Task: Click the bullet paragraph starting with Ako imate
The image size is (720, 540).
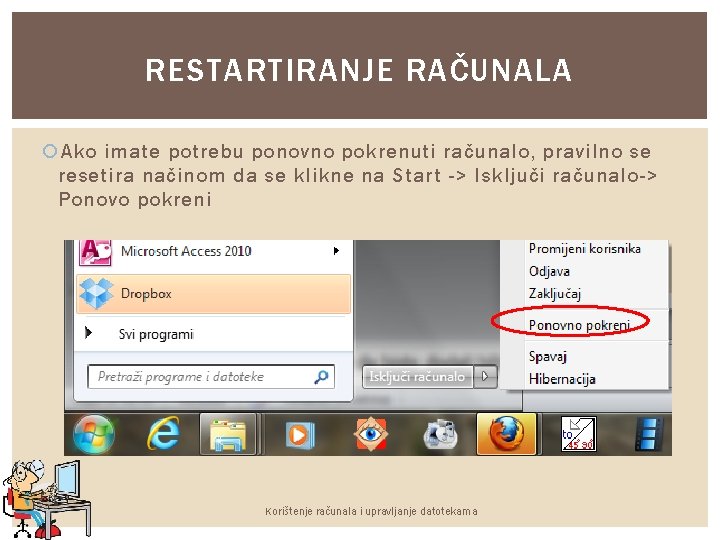Action: point(357,176)
